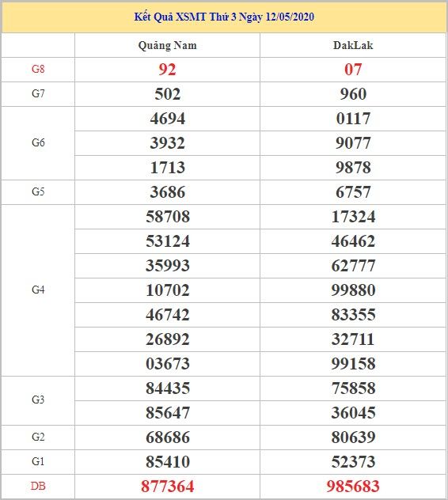Select DakLak G6 number 9077

353,143
